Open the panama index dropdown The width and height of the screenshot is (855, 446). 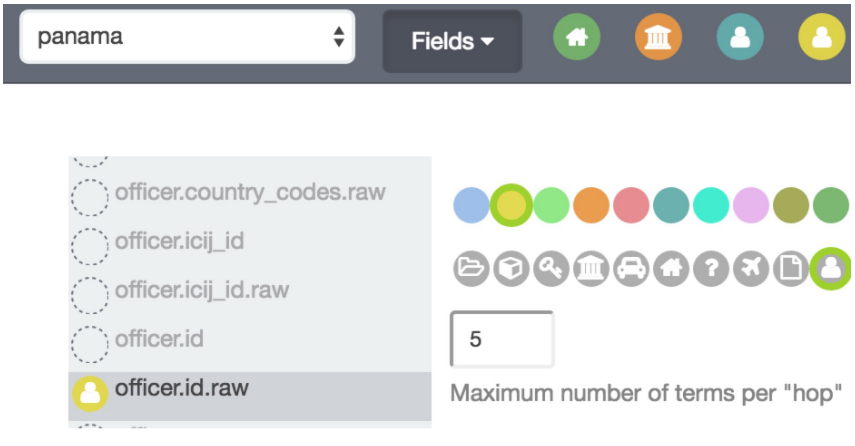(187, 38)
